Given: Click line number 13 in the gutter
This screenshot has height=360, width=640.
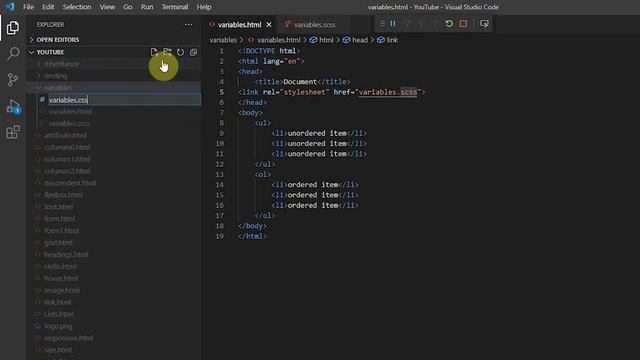Looking at the screenshot, I should pyautogui.click(x=219, y=174).
